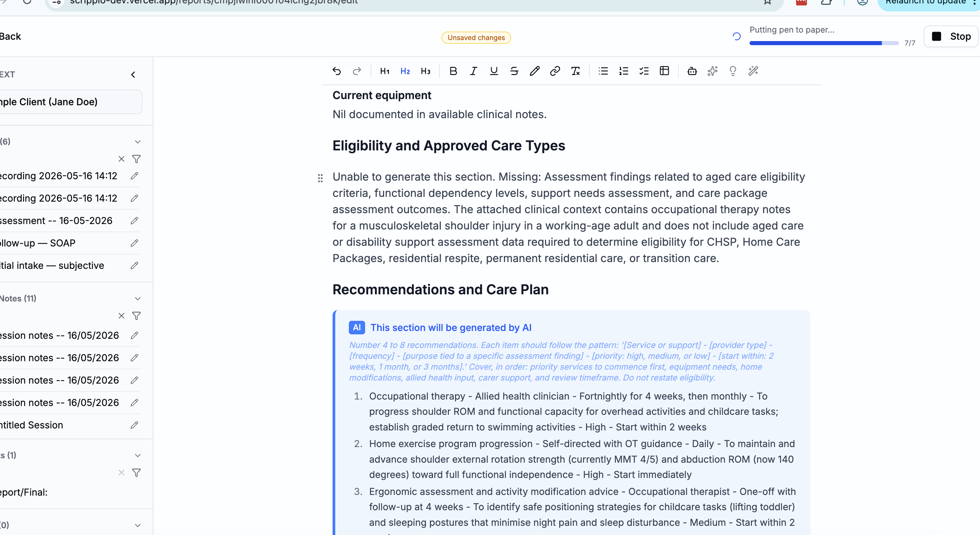The image size is (980, 535).
Task: Apply Heading 3 style
Action: (x=425, y=71)
